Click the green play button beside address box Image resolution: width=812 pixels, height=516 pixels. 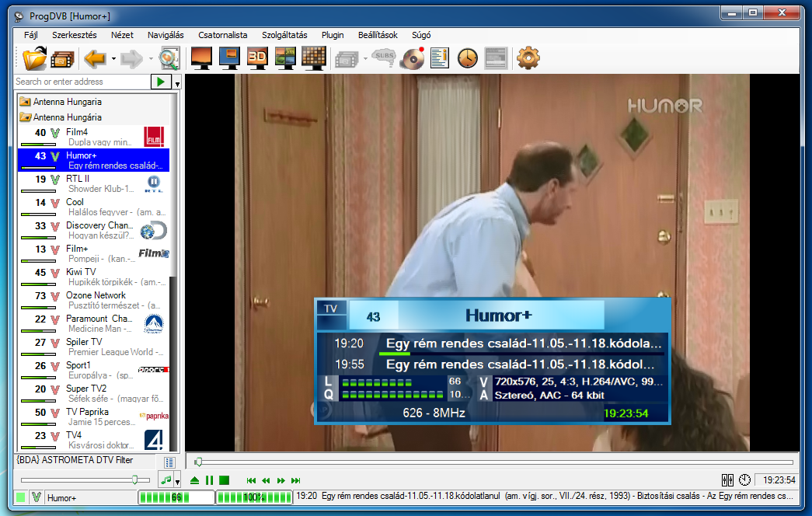point(161,82)
